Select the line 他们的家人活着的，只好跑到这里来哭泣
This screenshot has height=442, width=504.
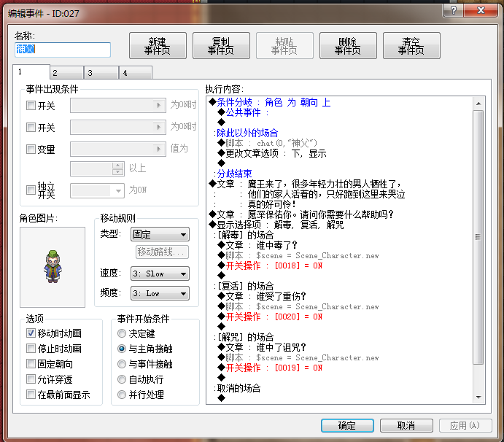point(326,194)
